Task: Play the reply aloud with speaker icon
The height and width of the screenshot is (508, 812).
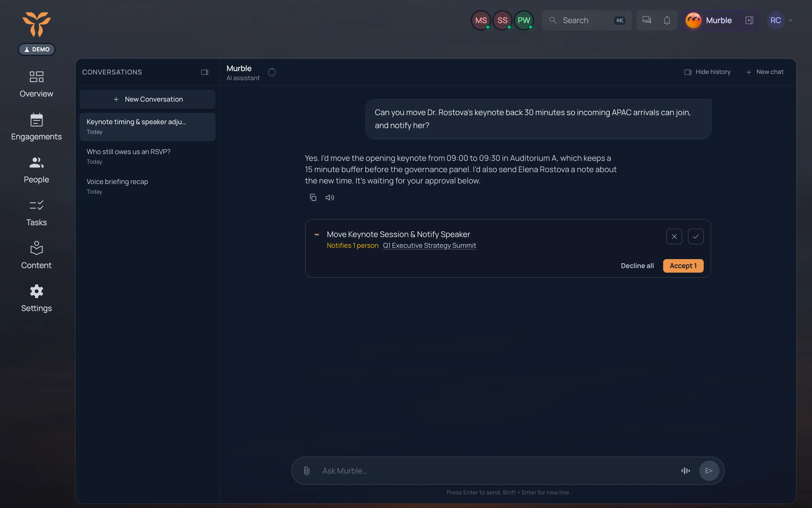Action: point(330,198)
